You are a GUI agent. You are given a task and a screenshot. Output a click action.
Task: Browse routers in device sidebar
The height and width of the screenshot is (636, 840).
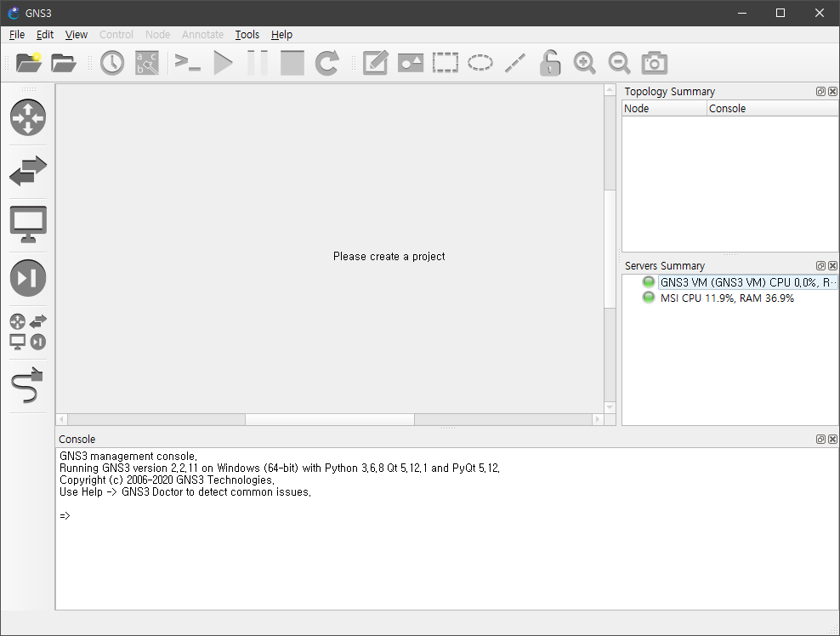[28, 117]
